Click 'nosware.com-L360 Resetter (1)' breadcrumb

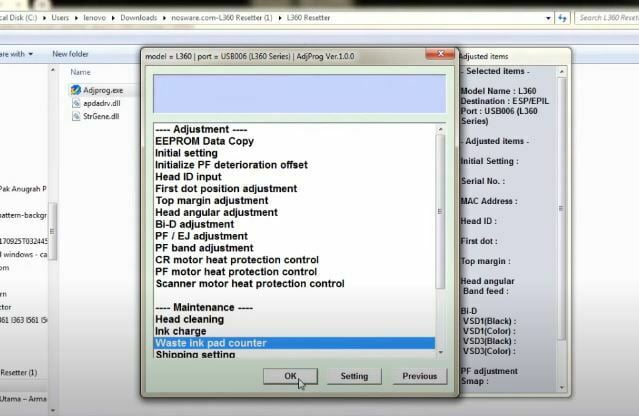tap(222, 18)
